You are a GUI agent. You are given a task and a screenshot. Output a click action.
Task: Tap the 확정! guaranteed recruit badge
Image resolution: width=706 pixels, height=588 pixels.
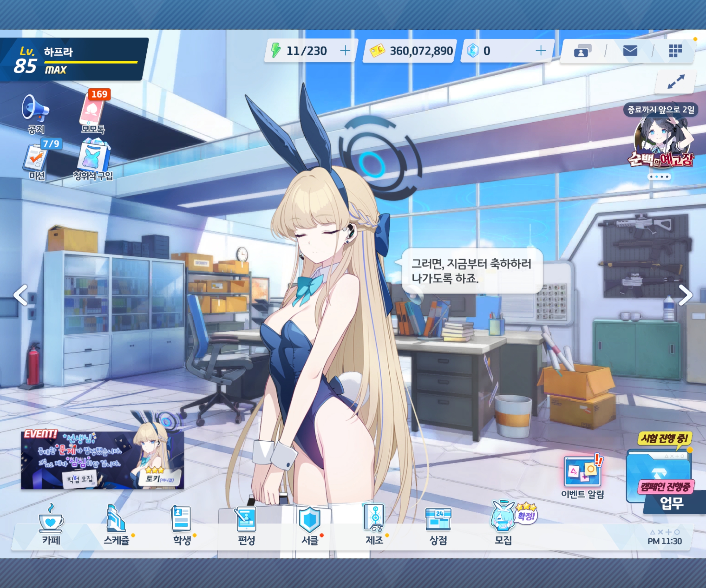tap(527, 513)
